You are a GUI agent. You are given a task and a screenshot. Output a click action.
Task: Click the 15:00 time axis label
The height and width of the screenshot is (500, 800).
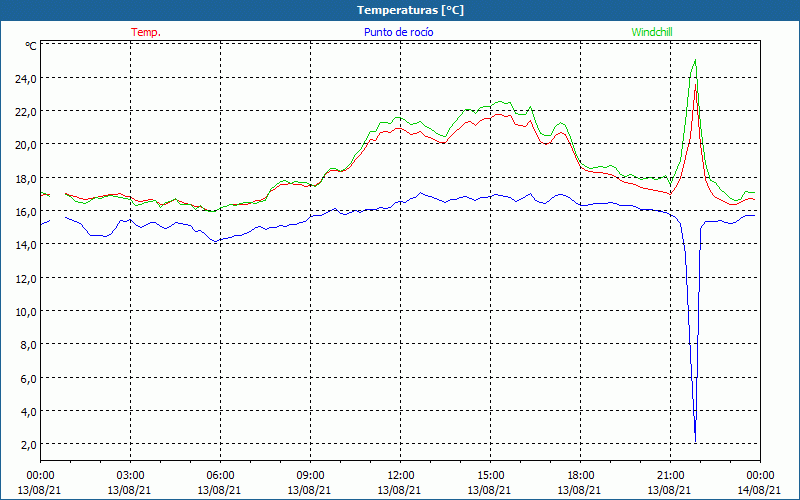pos(490,476)
